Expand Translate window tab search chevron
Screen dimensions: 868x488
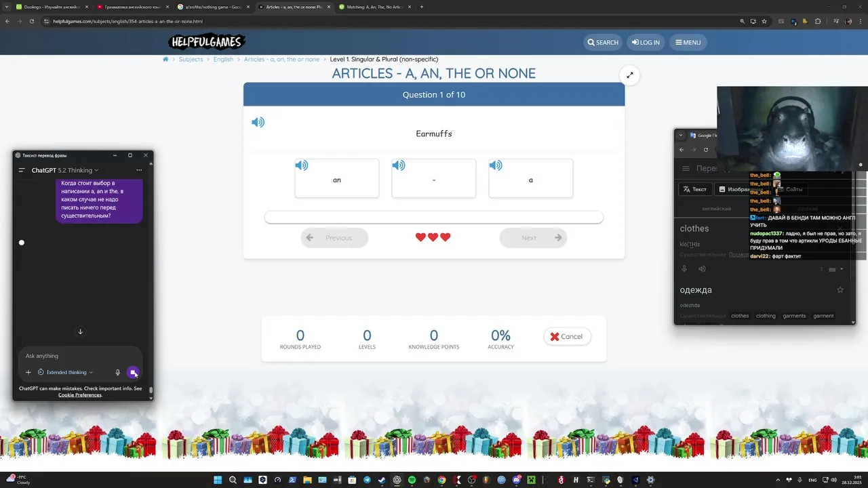click(x=681, y=135)
